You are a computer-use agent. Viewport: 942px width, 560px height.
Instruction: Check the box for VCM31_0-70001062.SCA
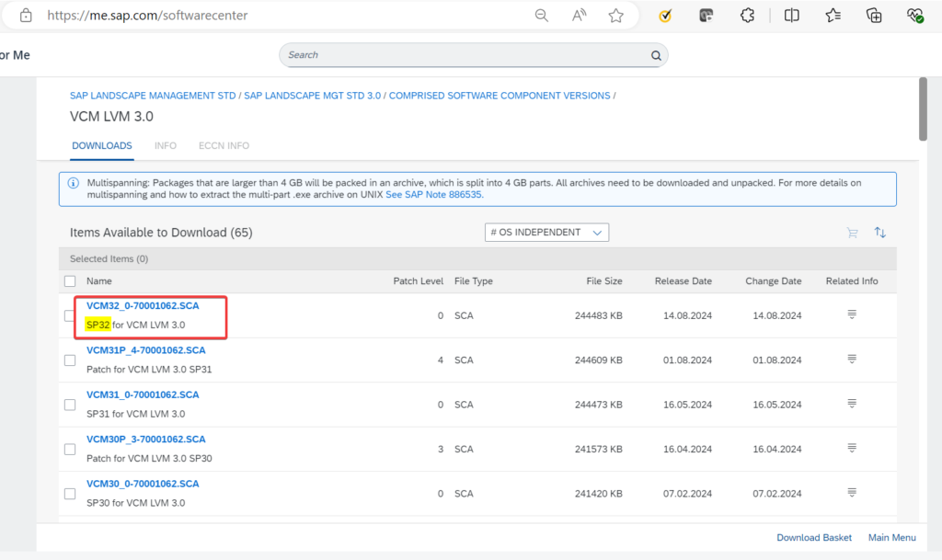tap(70, 405)
